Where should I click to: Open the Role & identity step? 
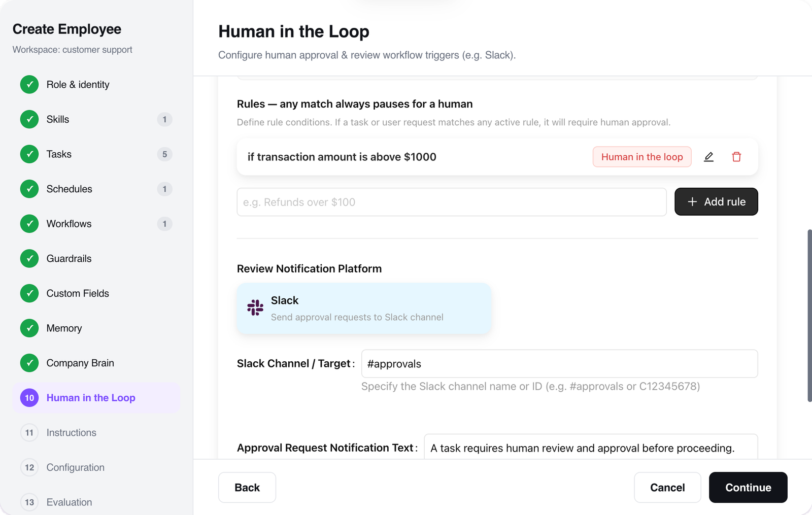96,85
